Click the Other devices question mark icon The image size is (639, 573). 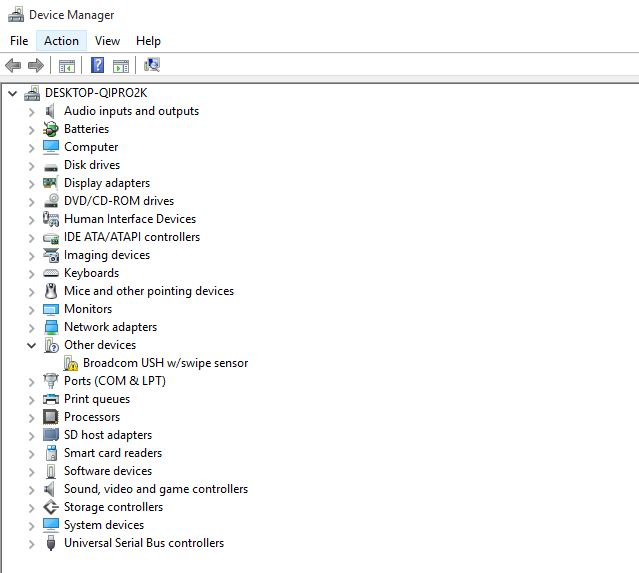click(51, 345)
